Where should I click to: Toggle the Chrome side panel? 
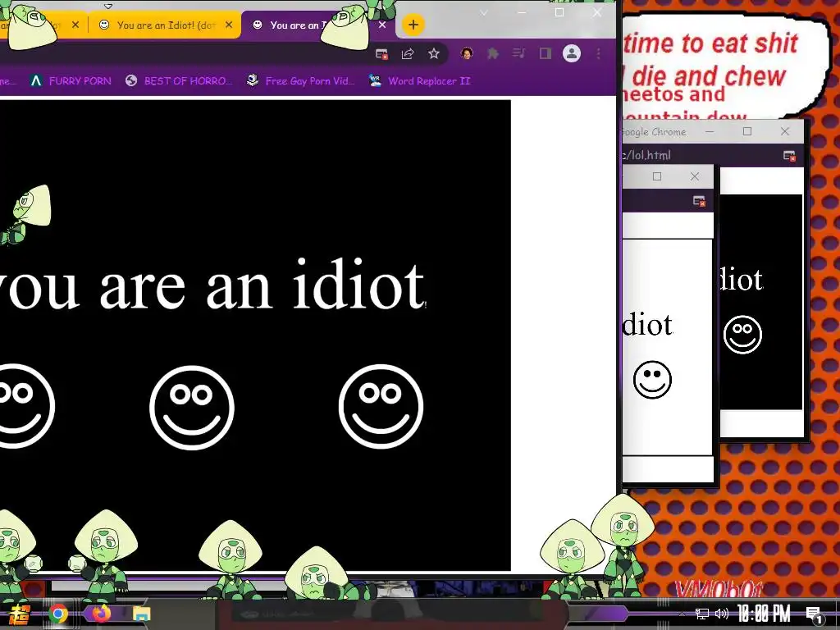tap(546, 53)
